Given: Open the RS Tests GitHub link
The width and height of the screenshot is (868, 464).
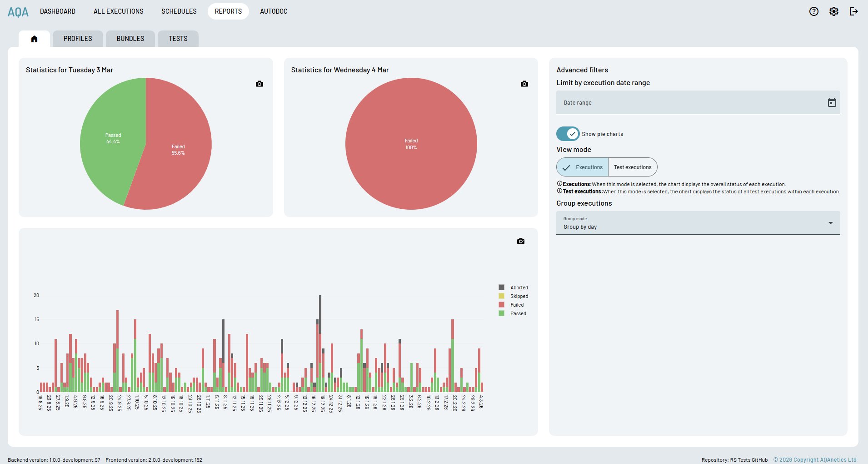Looking at the screenshot, I should (x=748, y=460).
